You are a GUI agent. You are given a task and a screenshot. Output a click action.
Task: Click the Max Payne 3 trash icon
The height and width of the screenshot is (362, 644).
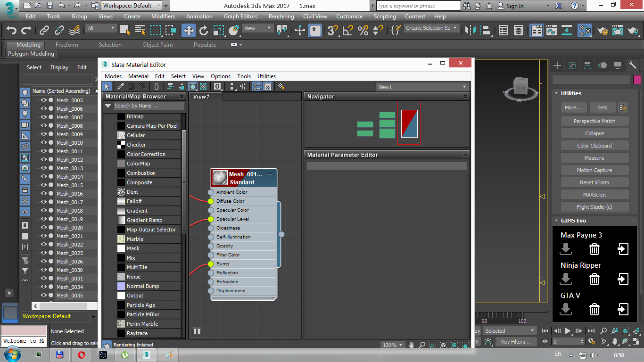(x=594, y=249)
